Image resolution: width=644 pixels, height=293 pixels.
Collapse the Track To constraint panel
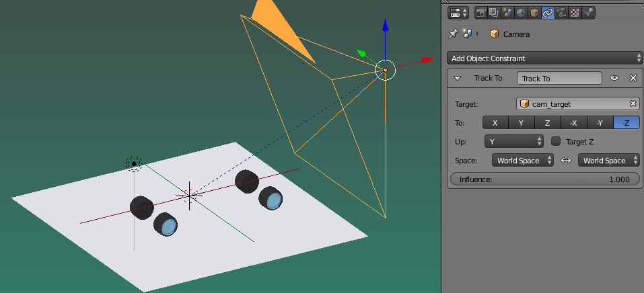458,78
